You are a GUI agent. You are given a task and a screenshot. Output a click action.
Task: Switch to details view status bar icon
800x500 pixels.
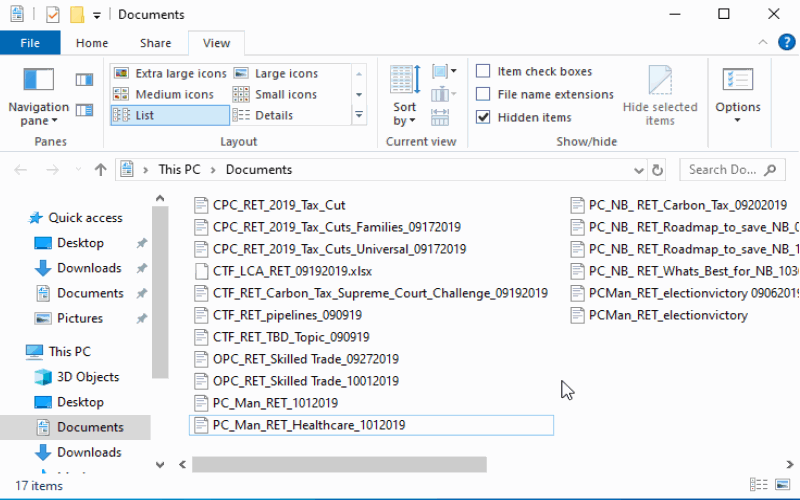(758, 484)
